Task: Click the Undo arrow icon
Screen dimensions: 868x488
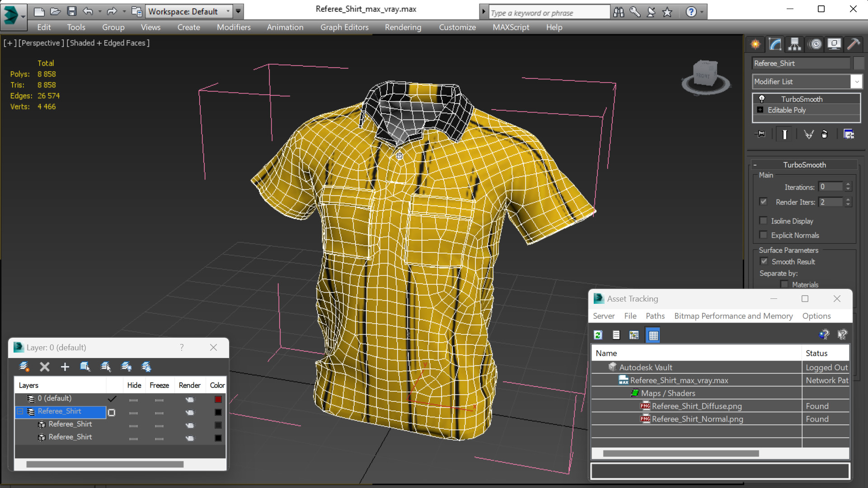Action: pyautogui.click(x=88, y=11)
